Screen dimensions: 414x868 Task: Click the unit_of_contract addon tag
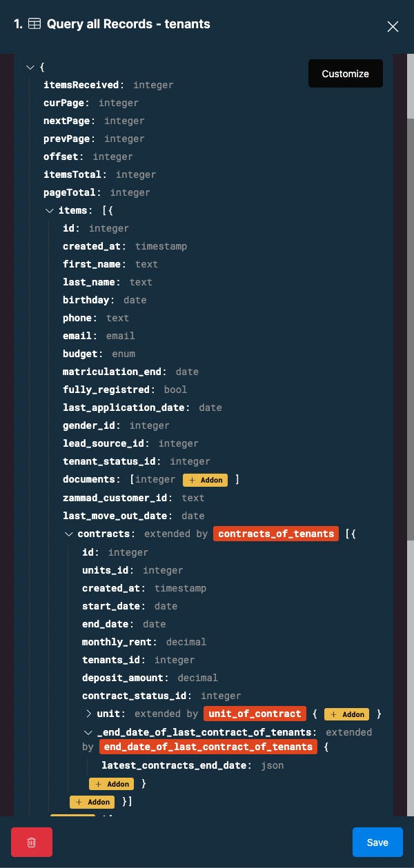pos(255,714)
